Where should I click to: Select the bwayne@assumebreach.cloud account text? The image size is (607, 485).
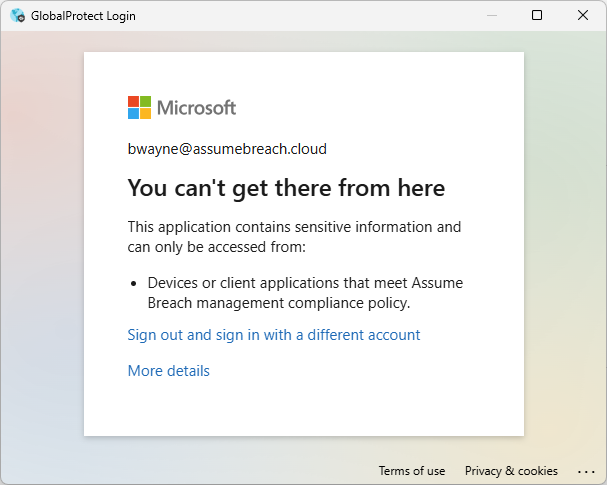click(x=227, y=149)
